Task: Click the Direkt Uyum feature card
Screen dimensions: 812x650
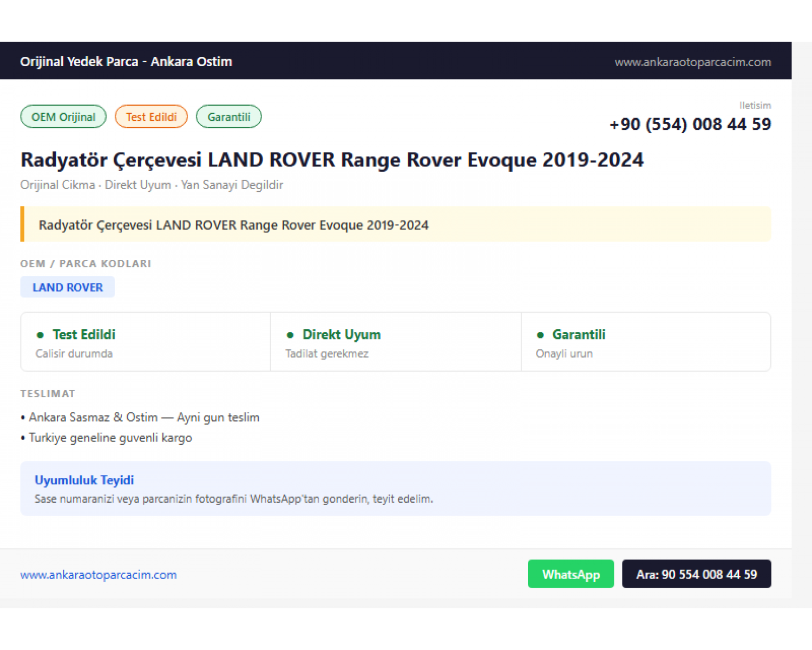Action: click(x=396, y=342)
